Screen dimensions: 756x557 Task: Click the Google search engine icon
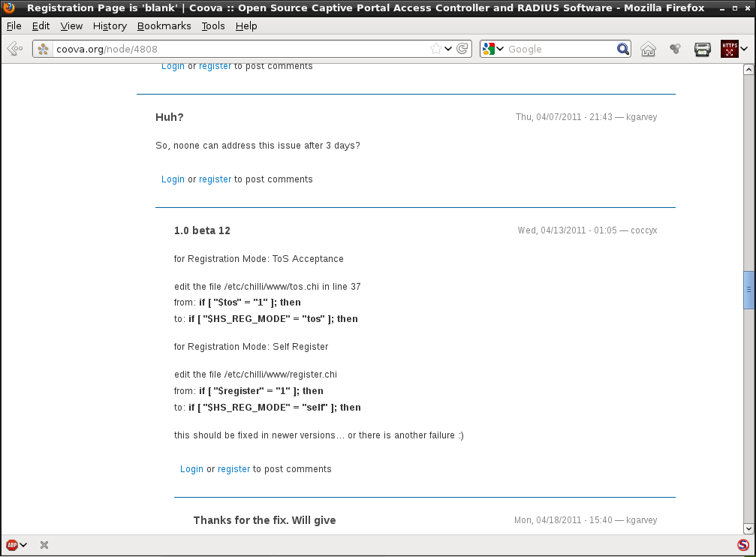[x=489, y=49]
